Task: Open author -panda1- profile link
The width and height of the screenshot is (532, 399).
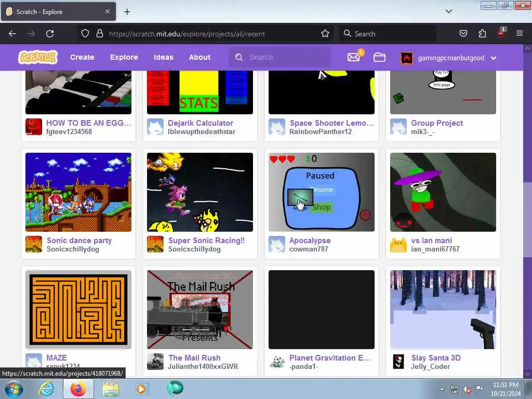Action: 303,366
